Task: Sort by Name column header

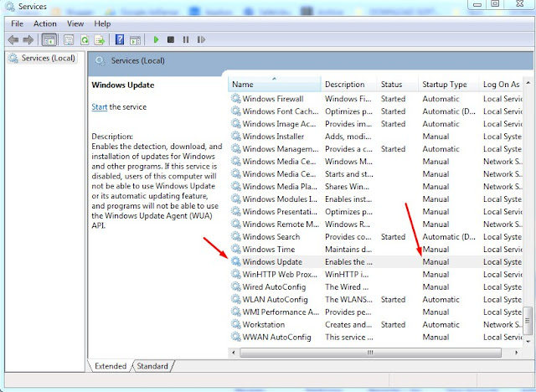Action: [275, 84]
